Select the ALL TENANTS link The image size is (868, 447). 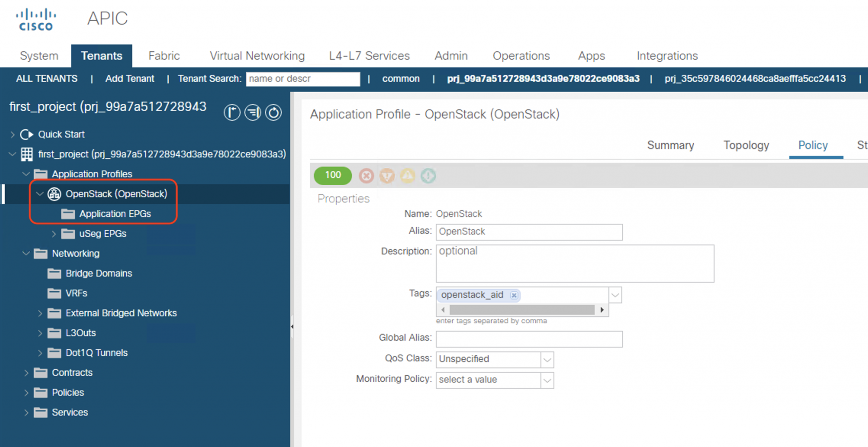47,78
